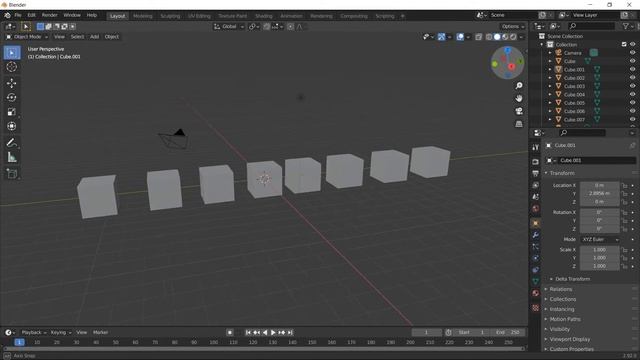
Task: Toggle X-ray display in viewport header
Action: pyautogui.click(x=478, y=37)
